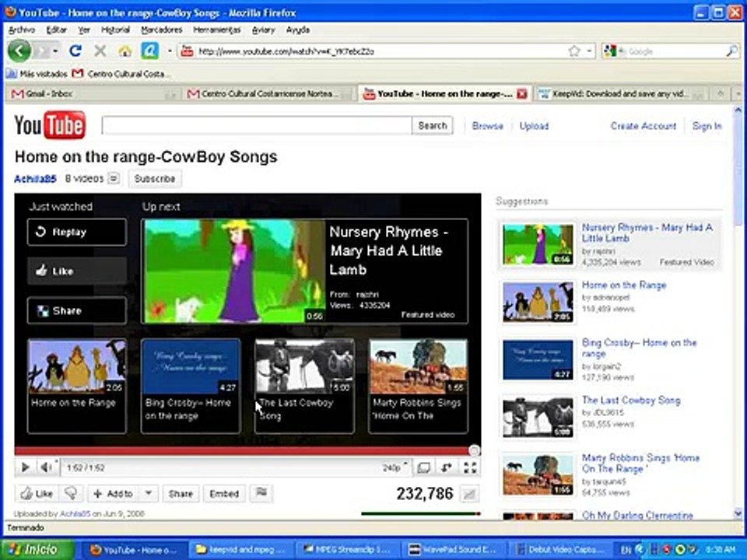The height and width of the screenshot is (560, 747).
Task: Click Like button inside video end screen
Action: (77, 271)
